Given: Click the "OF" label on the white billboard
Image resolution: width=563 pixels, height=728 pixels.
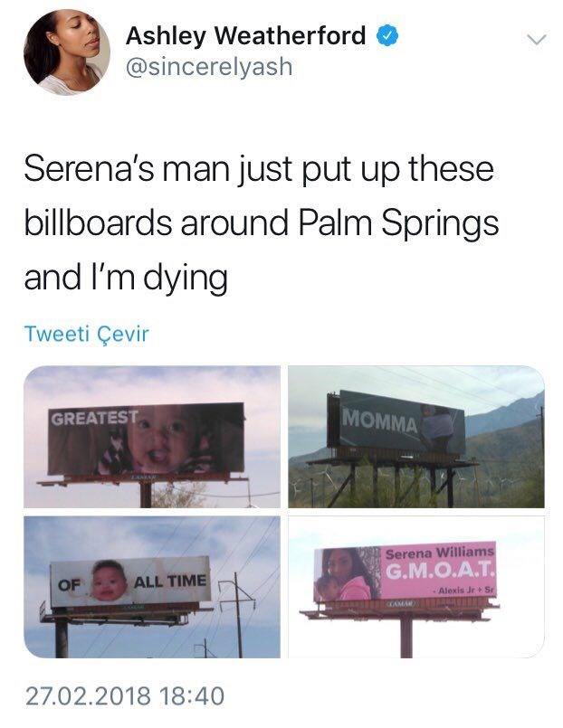Looking at the screenshot, I should (x=70, y=584).
